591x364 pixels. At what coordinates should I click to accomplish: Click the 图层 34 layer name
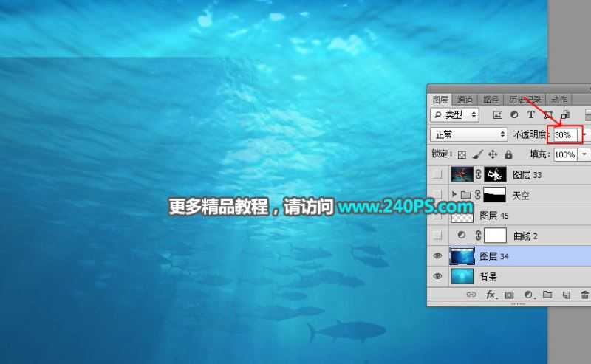pos(494,256)
